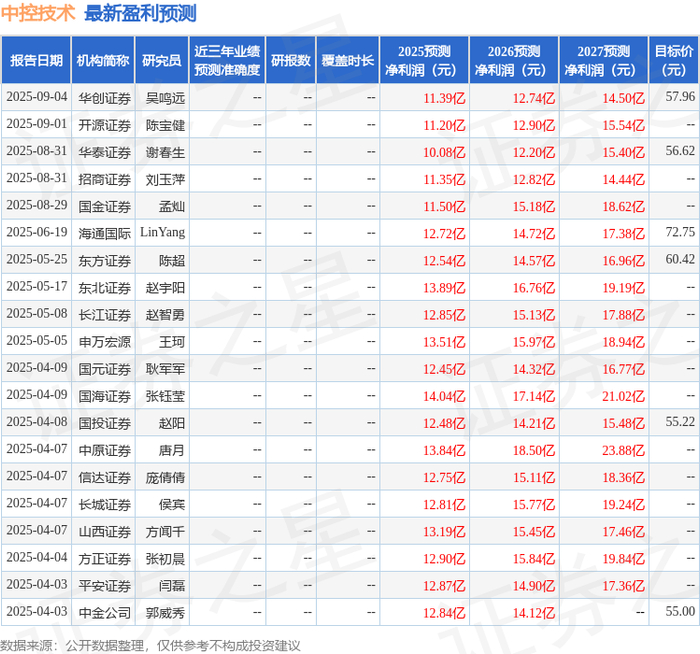Image resolution: width=700 pixels, height=654 pixels.
Task: Select the 中金公司 institution cell
Action: (104, 613)
